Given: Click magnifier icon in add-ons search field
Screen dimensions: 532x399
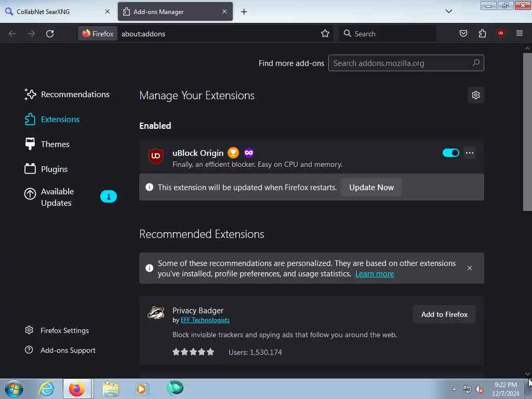Looking at the screenshot, I should click(476, 63).
